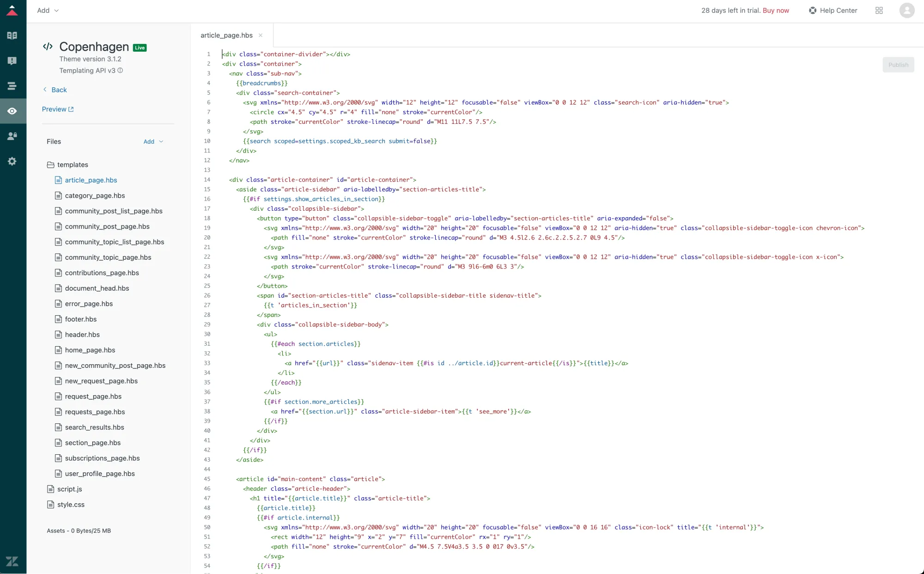Open request_page.hbs file
Image resolution: width=924 pixels, height=574 pixels.
tap(88, 397)
